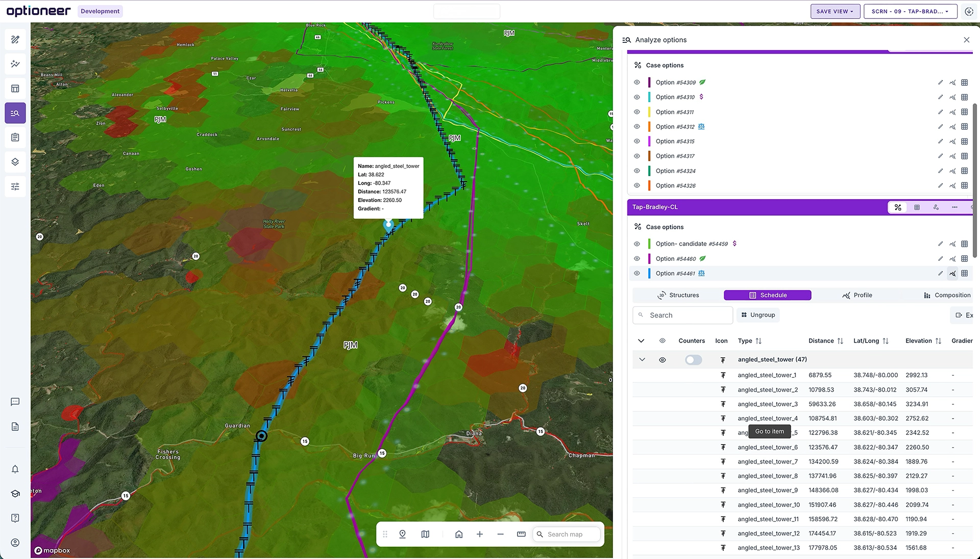Toggle counters switch for angled_steel_tower group
Screen dimensions: 980x559
[x=693, y=360]
